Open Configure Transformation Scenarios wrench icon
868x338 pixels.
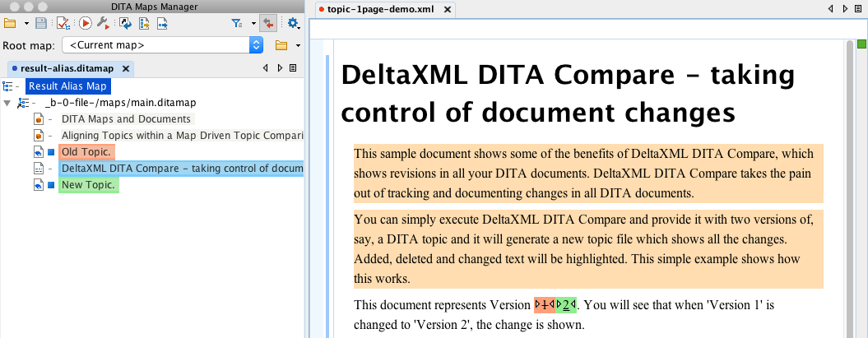pos(103,24)
